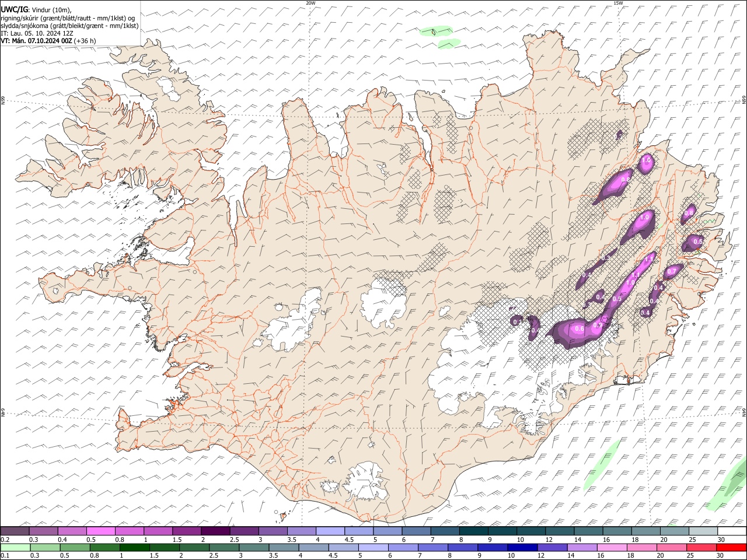Click the light gray swatch labeled 25 in top legend row
This screenshot has height=560, width=747.
(x=703, y=531)
